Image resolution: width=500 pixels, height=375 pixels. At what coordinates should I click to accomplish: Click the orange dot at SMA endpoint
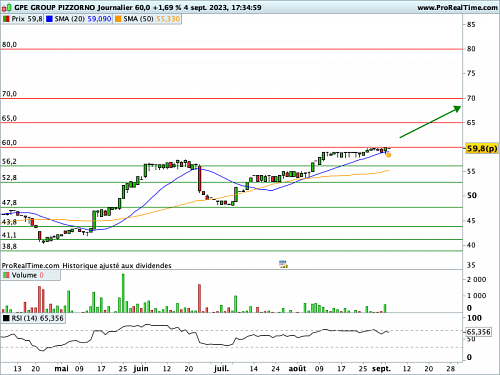pos(389,155)
